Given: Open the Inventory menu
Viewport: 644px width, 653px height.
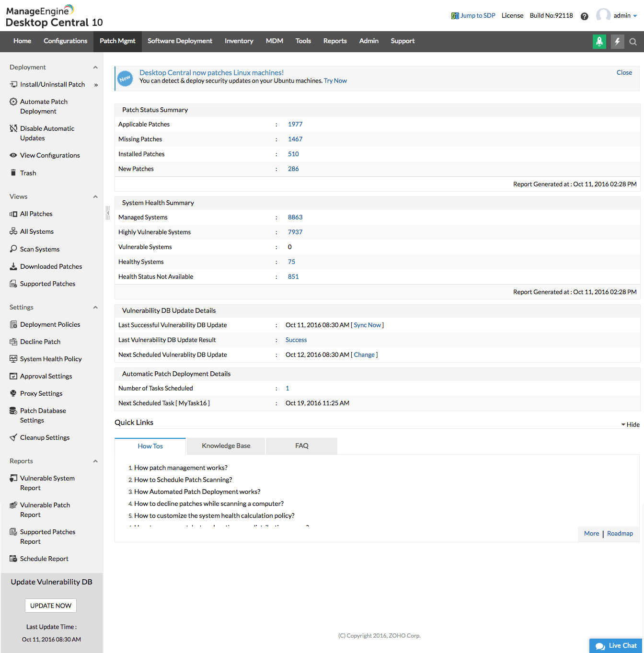Looking at the screenshot, I should tap(239, 41).
